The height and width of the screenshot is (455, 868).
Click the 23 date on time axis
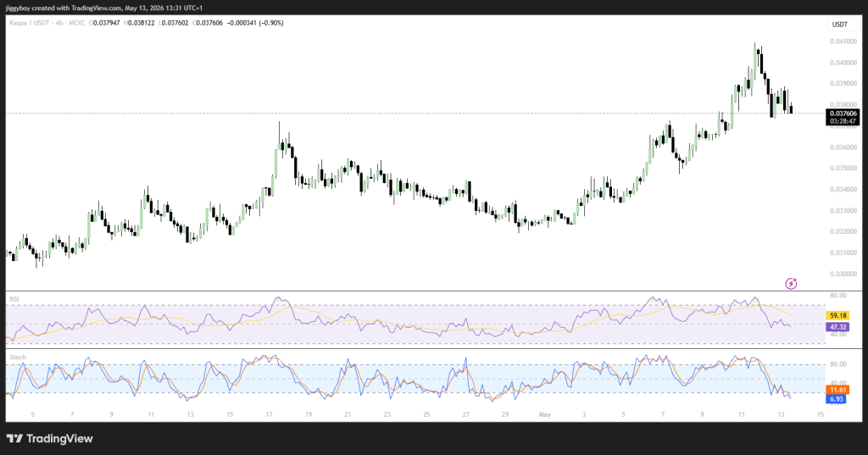[x=387, y=414]
